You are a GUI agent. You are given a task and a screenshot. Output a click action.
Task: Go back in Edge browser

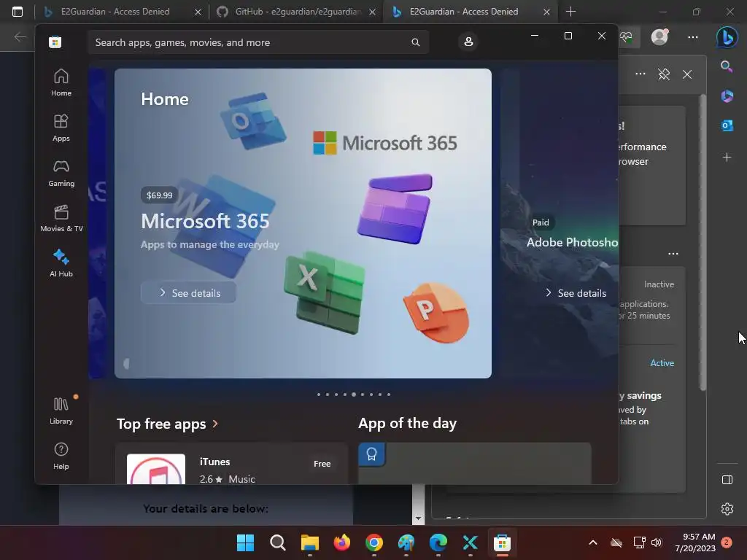(20, 36)
